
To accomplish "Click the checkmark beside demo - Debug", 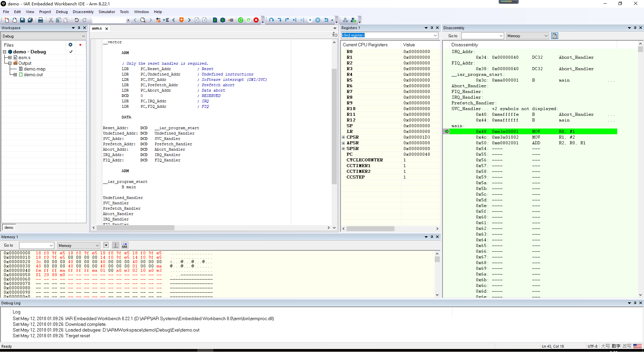I will tap(71, 52).
